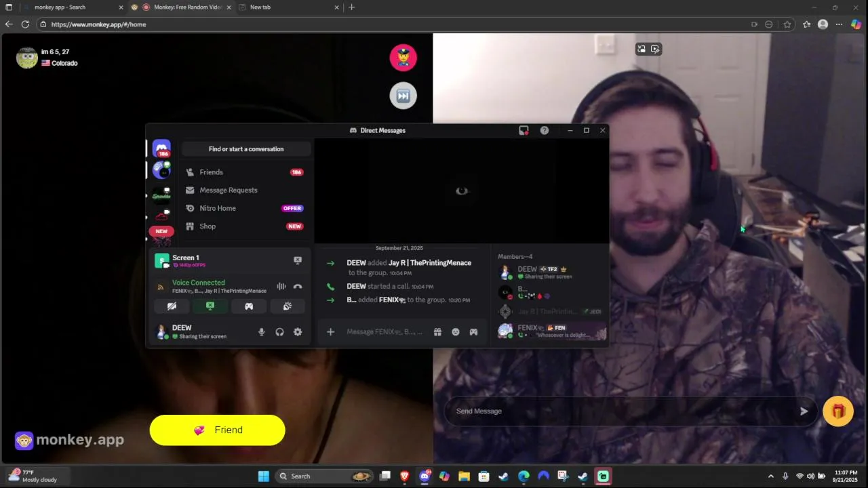The width and height of the screenshot is (868, 488).
Task: Open Brave browser from the taskbar
Action: coord(405,476)
